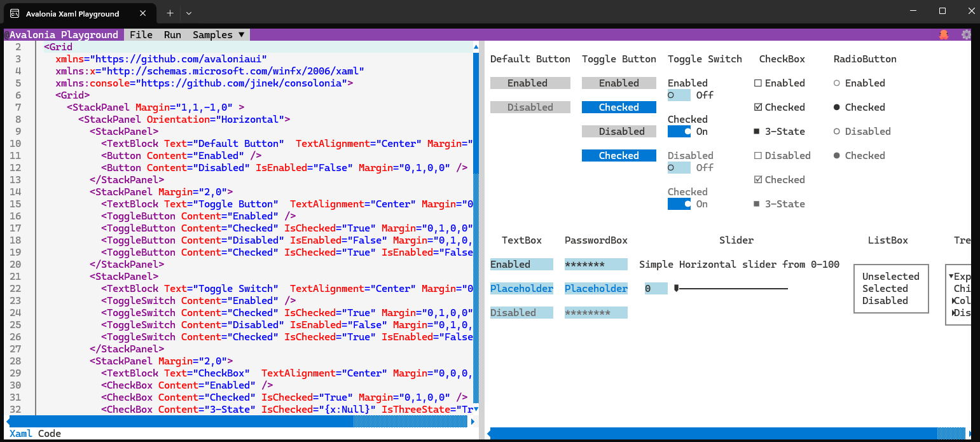980x442 pixels.
Task: Click the closing StackPanel tag on line 27
Action: [x=127, y=349]
